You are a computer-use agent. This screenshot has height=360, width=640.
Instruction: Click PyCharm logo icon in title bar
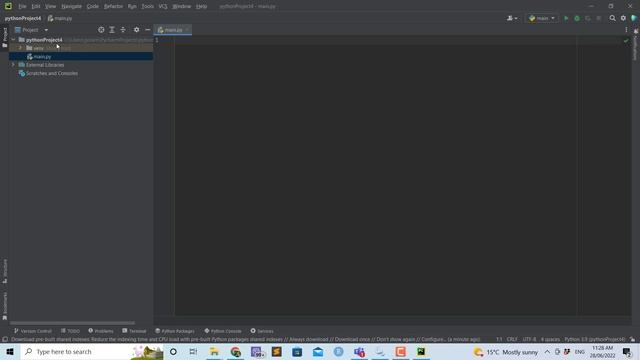point(8,6)
